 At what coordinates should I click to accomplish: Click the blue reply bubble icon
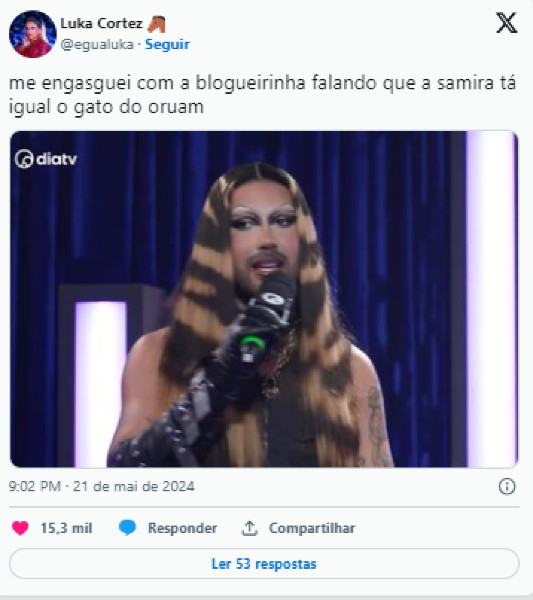(127, 528)
